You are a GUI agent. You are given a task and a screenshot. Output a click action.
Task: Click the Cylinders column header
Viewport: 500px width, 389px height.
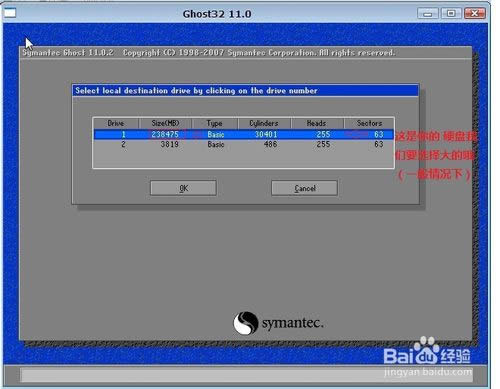tap(264, 123)
